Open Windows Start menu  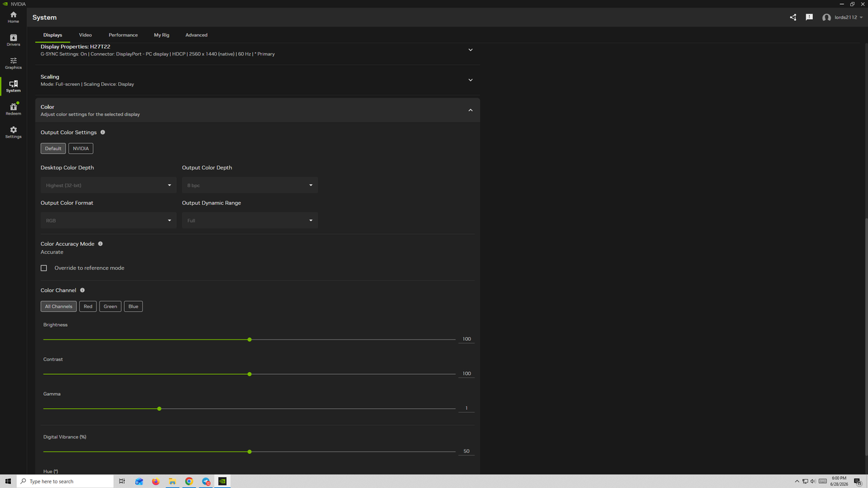(x=8, y=481)
